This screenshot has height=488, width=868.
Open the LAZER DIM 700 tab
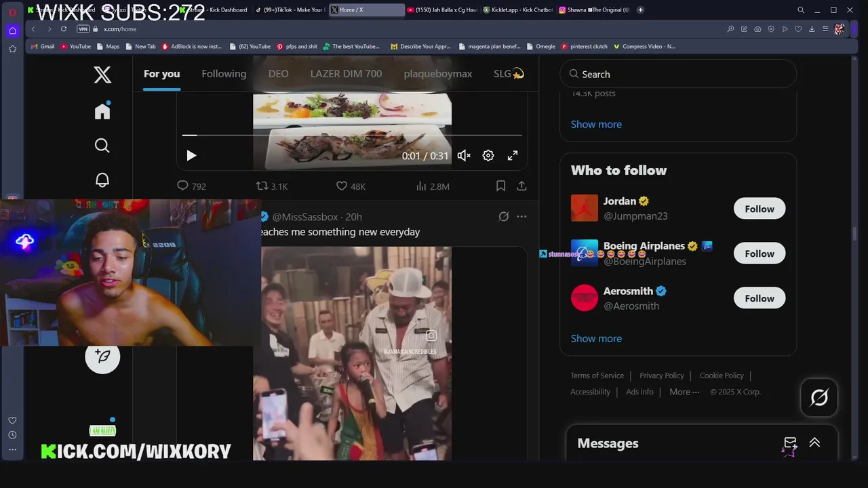[x=346, y=74]
